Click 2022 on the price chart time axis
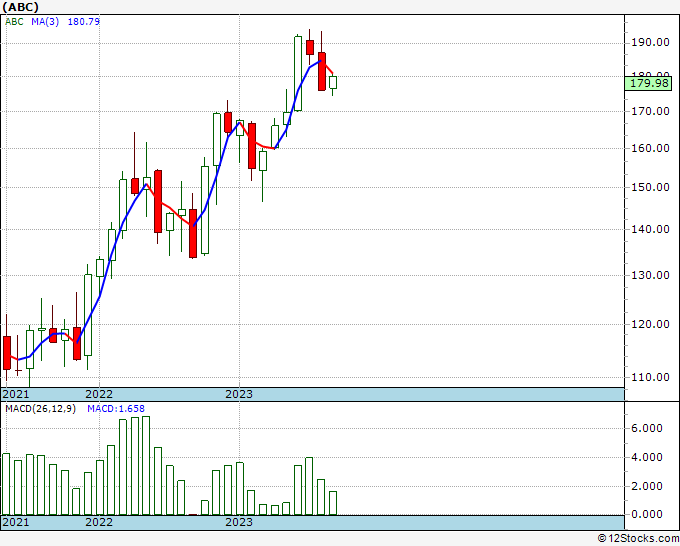The height and width of the screenshot is (546, 680). [x=99, y=394]
